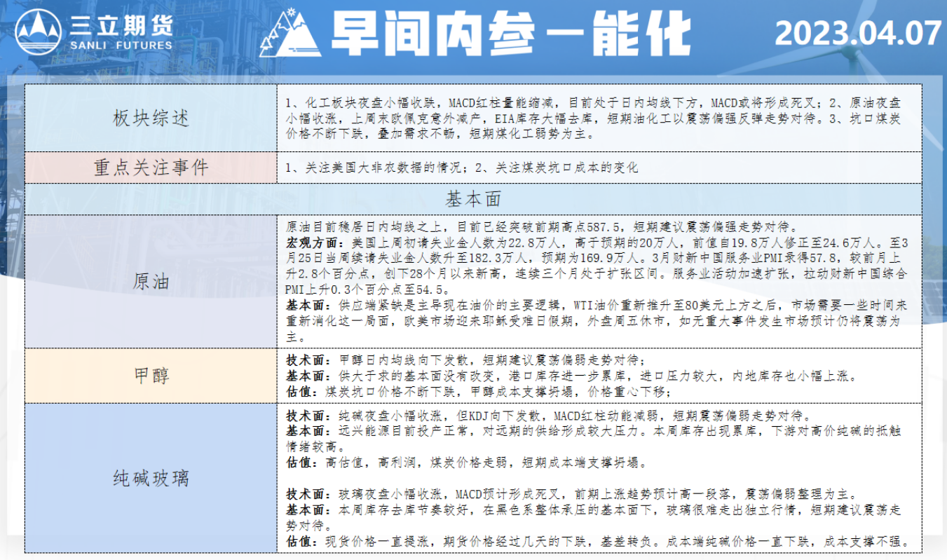Click the 基本面 section header bar
The width and height of the screenshot is (947, 560).
click(x=473, y=199)
